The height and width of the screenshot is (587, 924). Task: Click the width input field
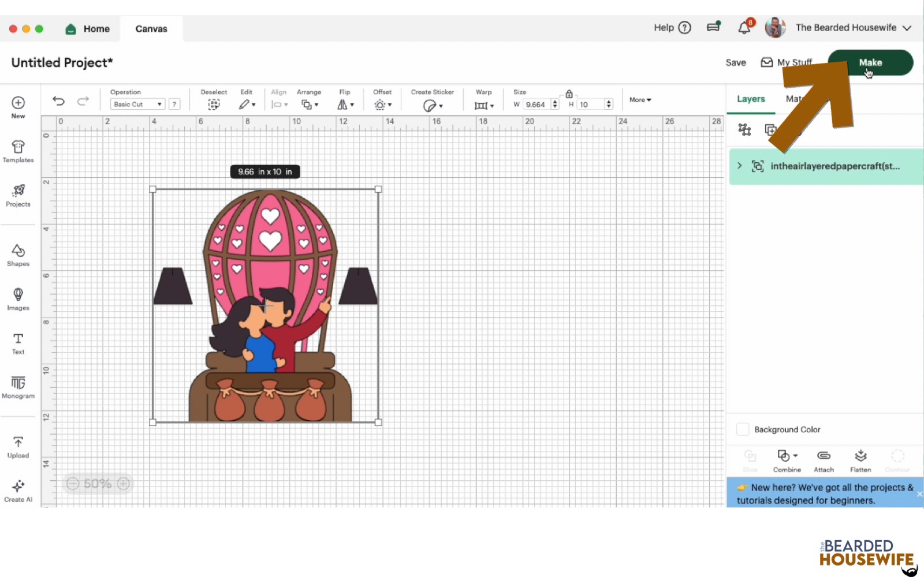point(536,104)
